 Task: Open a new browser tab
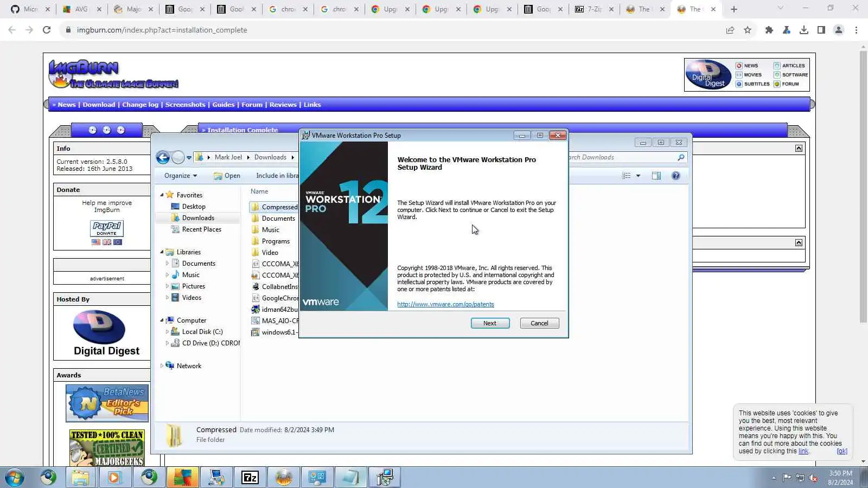click(x=734, y=9)
